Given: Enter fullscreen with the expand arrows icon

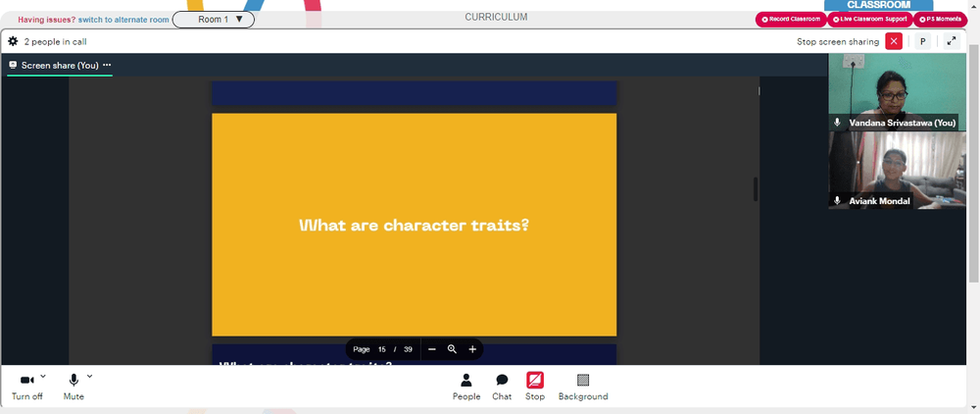Looking at the screenshot, I should point(952,41).
